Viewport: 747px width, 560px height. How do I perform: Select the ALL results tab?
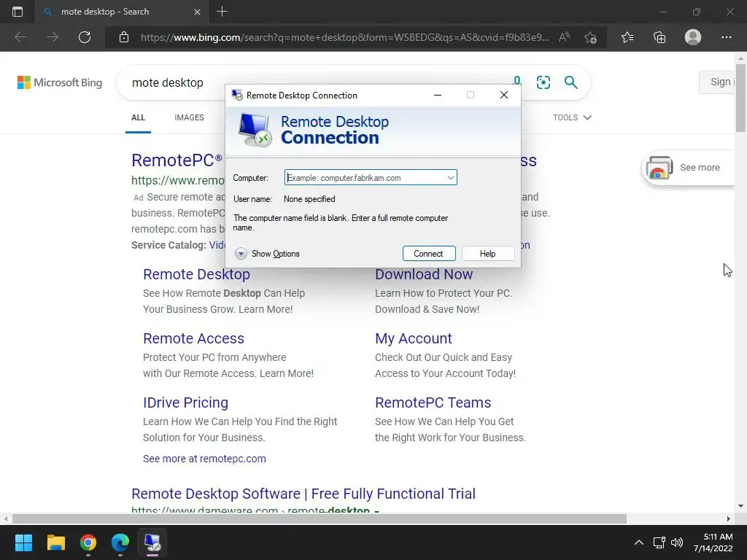coord(138,117)
